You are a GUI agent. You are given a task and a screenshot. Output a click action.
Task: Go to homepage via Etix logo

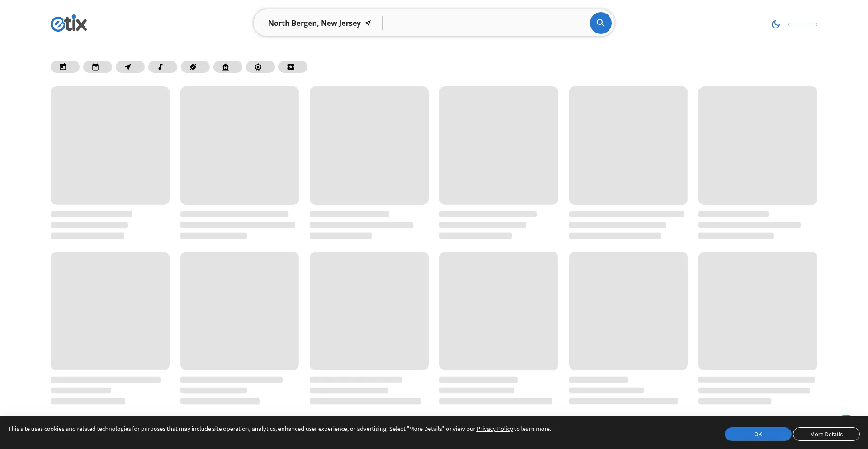tap(69, 24)
